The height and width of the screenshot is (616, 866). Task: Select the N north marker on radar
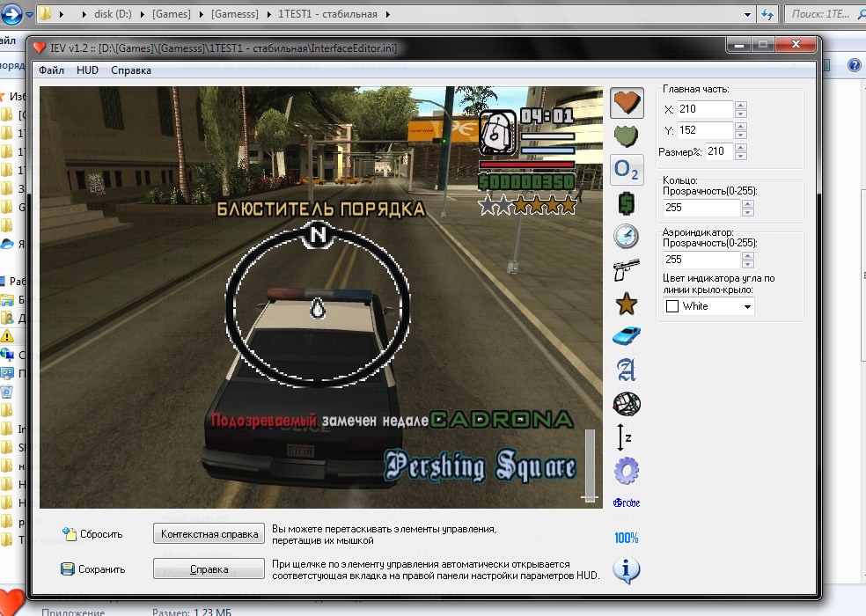click(x=318, y=235)
